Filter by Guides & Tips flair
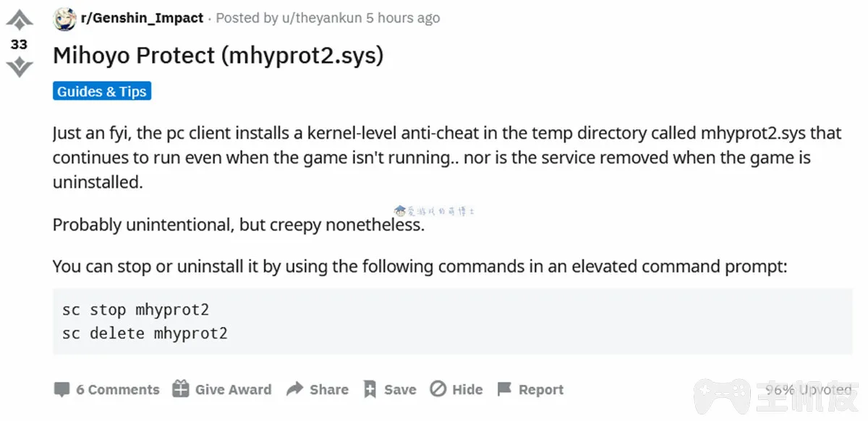Viewport: 868px width, 421px height. 102,91
